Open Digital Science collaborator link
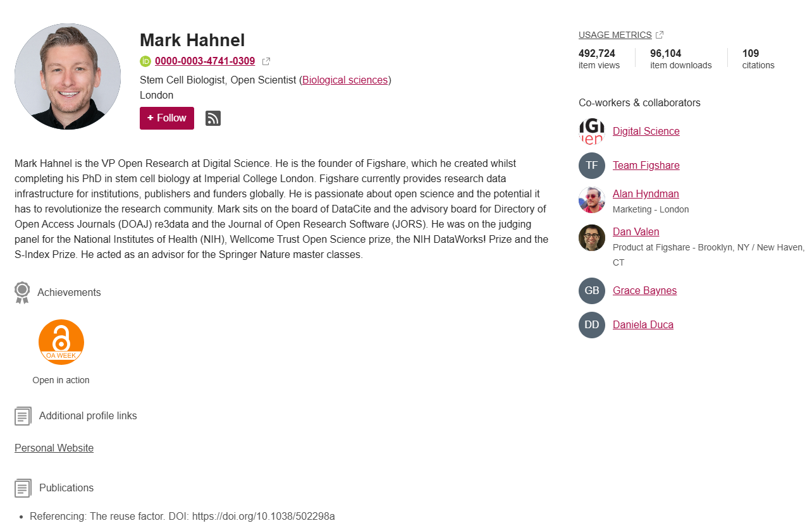 click(646, 131)
